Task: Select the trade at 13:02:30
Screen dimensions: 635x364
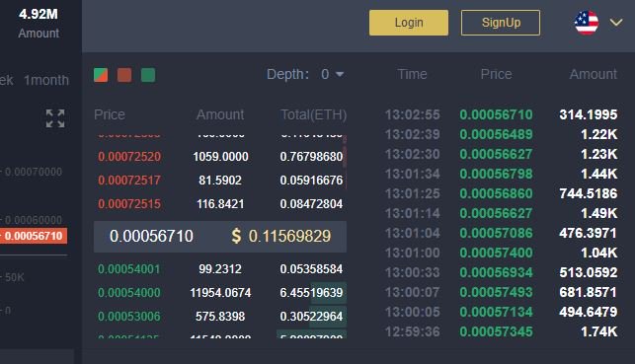Action: coord(501,154)
